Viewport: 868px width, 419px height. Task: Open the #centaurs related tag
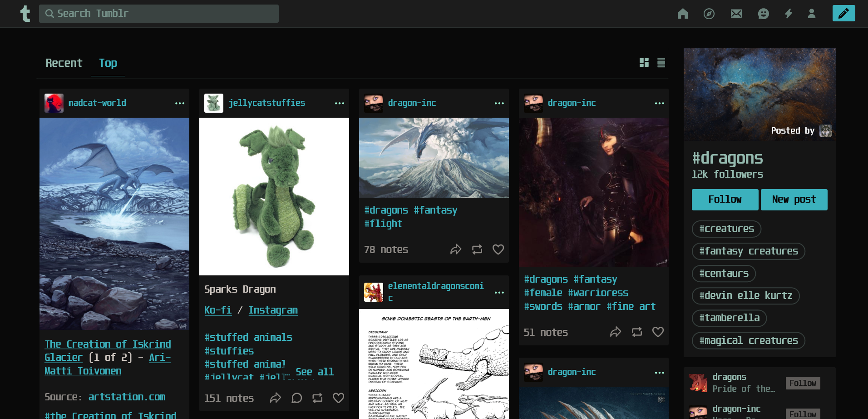tap(724, 273)
